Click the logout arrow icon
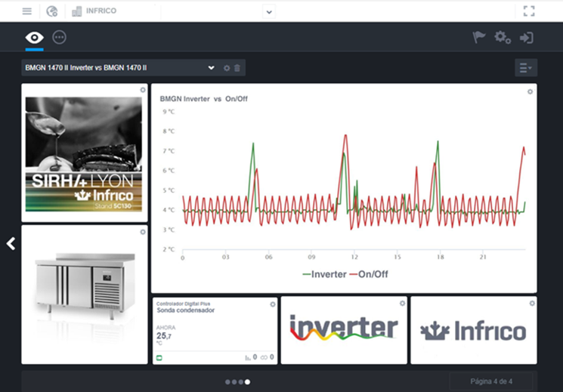This screenshot has width=563, height=392. [x=527, y=38]
